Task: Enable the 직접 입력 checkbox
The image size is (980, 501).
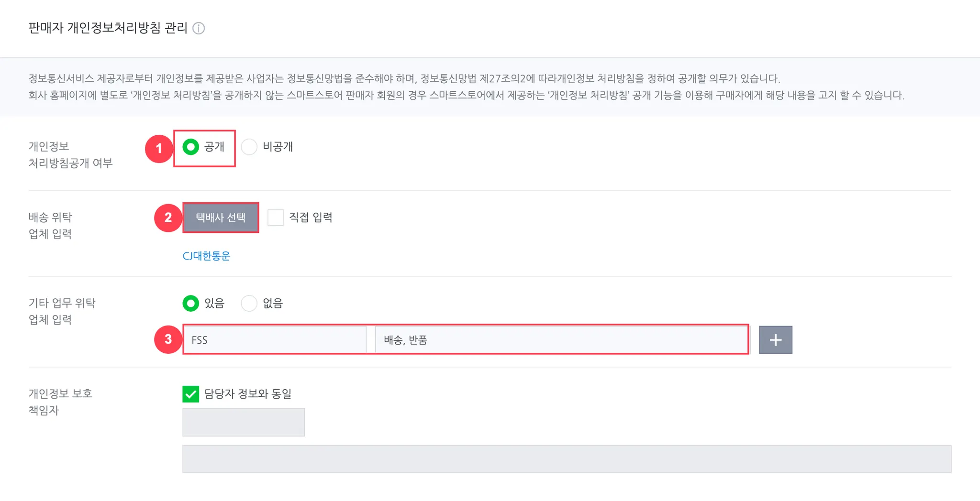Action: (x=276, y=218)
